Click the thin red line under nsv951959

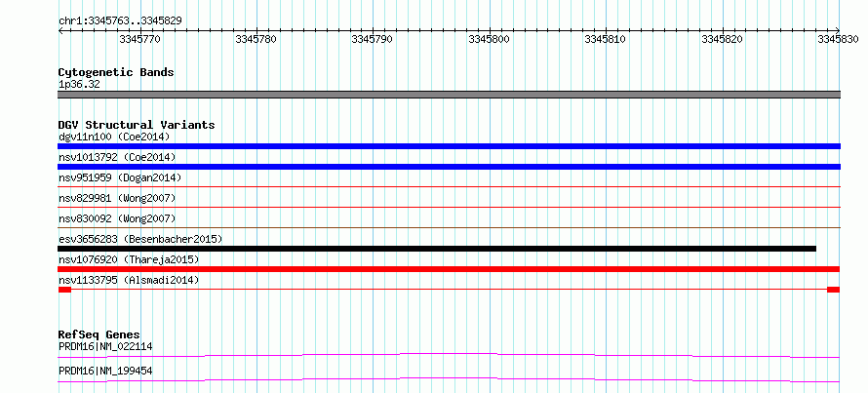pos(450,187)
